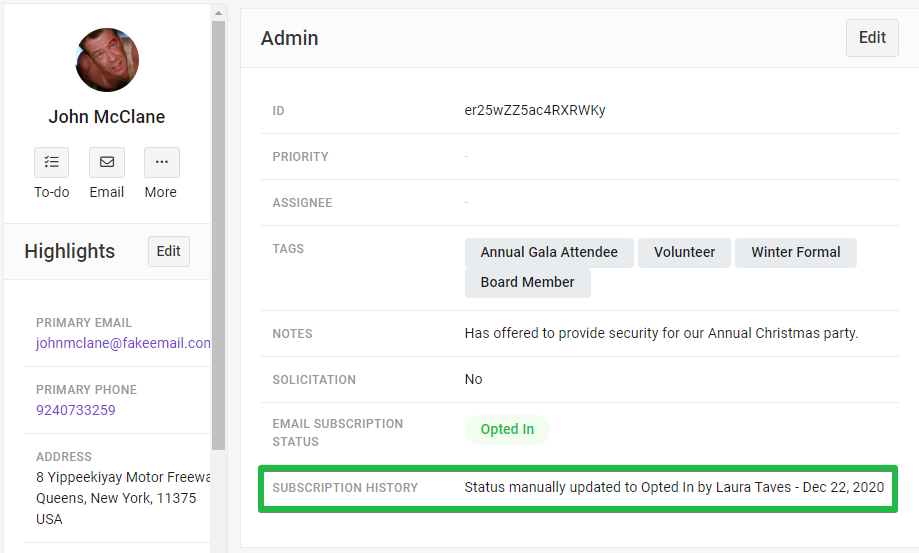Viewport: 919px width, 553px height.
Task: Click the primary phone number 9240733259
Action: coord(76,410)
